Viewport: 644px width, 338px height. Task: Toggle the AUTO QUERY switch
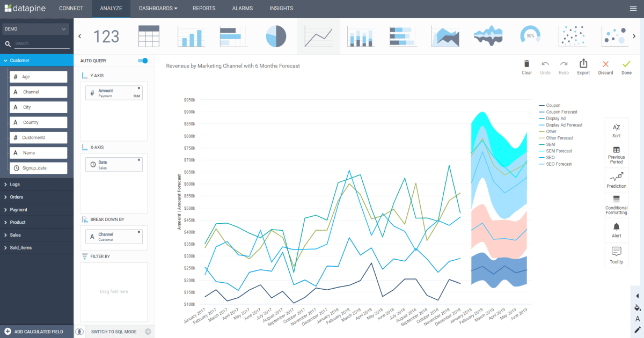click(x=142, y=61)
